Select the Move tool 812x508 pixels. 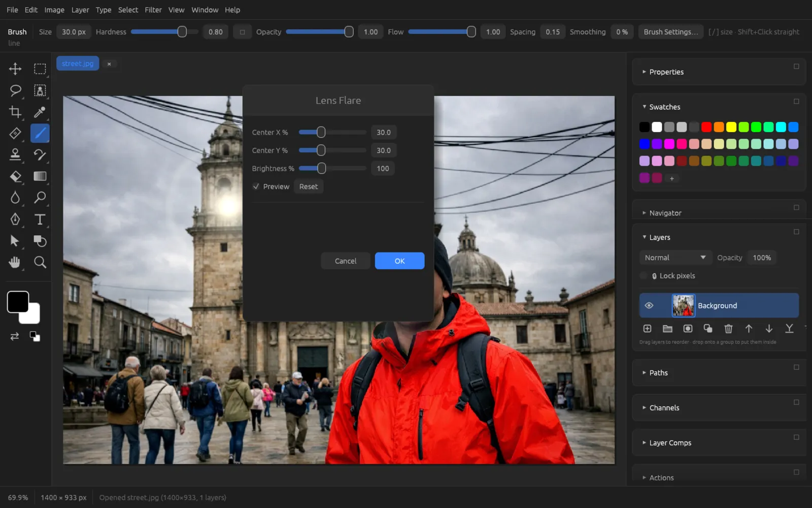pyautogui.click(x=15, y=69)
